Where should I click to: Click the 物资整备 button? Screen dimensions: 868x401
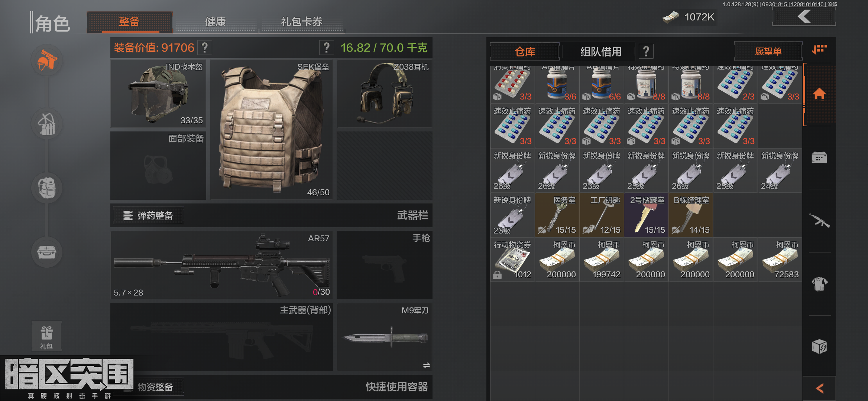tap(155, 387)
